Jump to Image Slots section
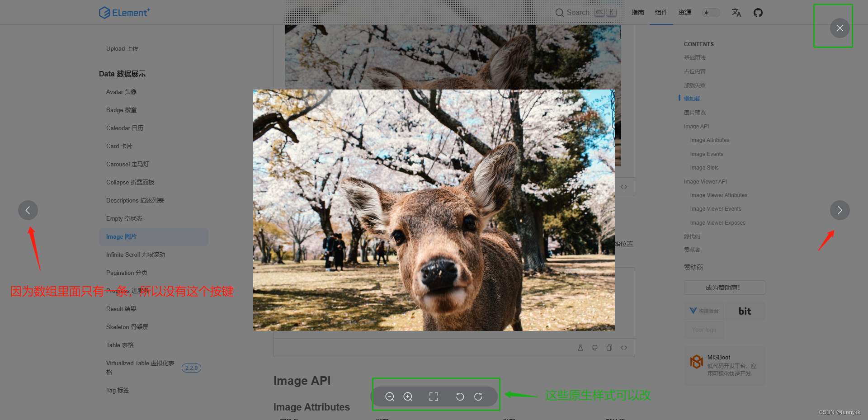This screenshot has height=420, width=868. tap(704, 168)
